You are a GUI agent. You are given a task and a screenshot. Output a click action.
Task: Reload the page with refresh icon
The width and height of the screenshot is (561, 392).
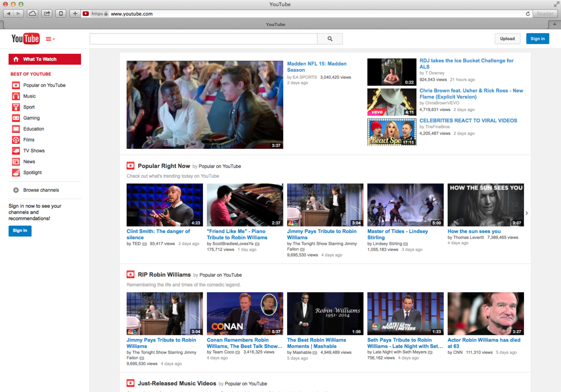528,14
